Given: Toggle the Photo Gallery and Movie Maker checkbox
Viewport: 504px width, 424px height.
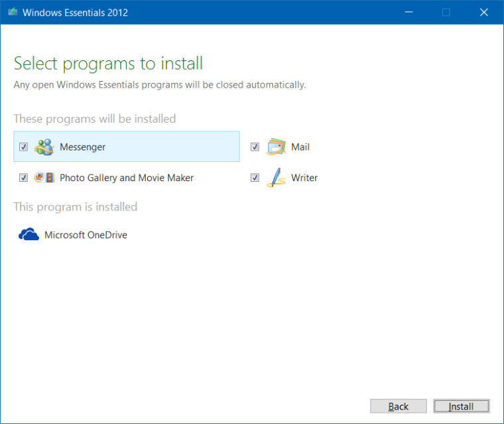Looking at the screenshot, I should click(x=23, y=178).
